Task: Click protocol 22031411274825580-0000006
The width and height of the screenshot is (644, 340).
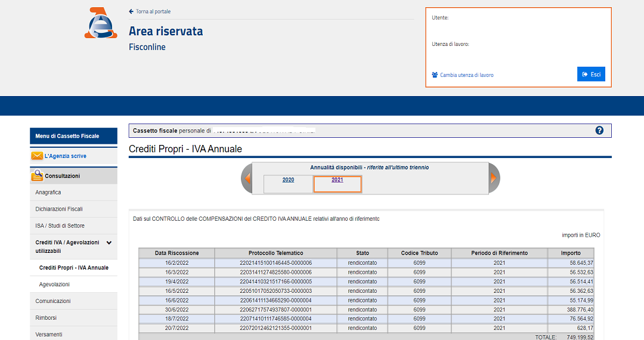Action: [275, 272]
